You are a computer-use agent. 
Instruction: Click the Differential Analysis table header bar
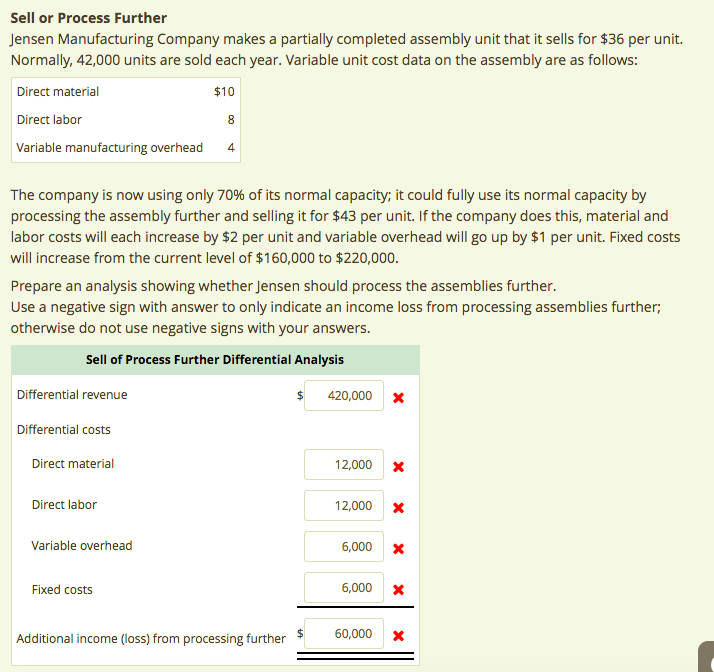click(x=215, y=360)
